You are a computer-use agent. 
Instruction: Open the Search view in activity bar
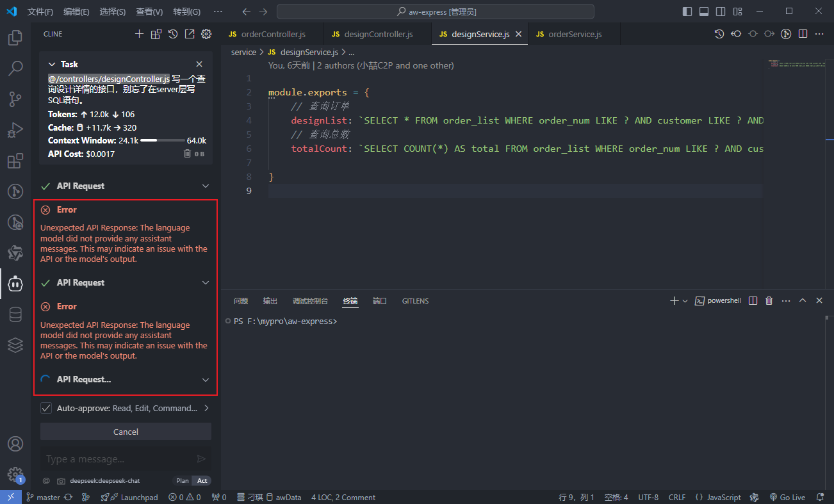(15, 69)
